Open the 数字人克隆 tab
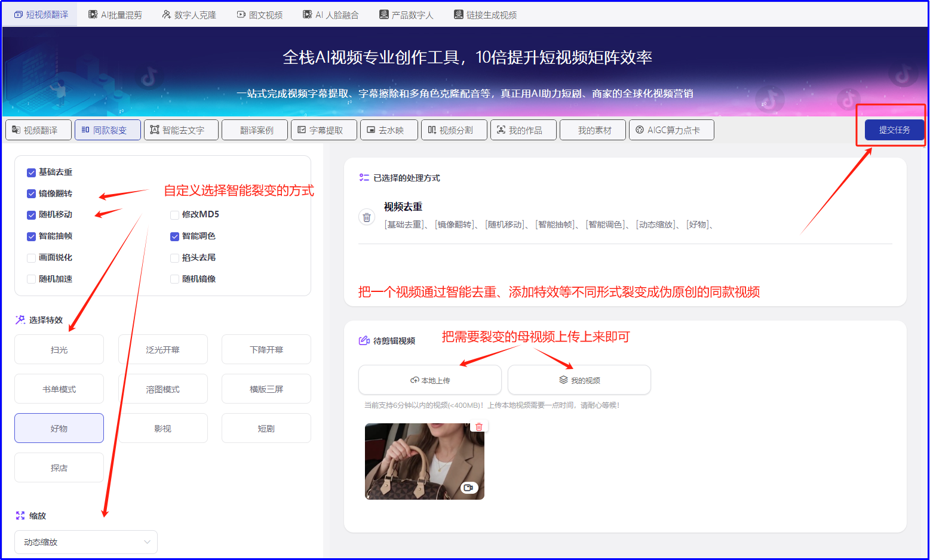Screen dimensions: 930x560 coord(188,13)
